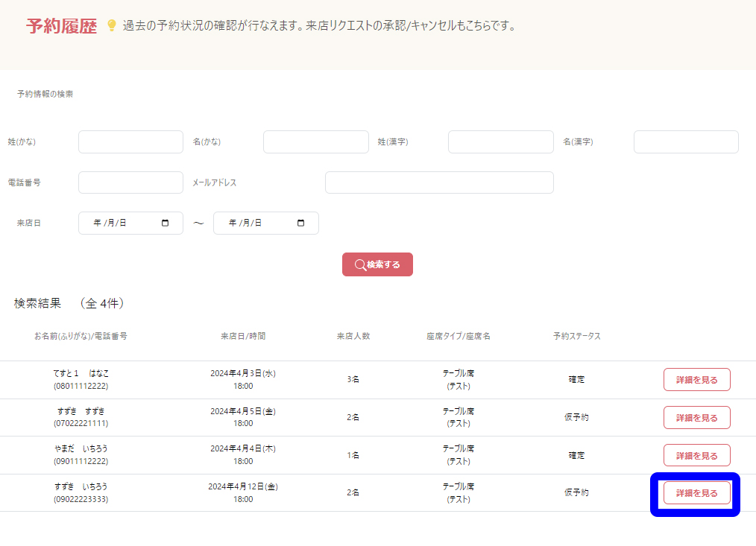View details for てすと1 はなこ reservation
The image size is (756, 546).
click(x=696, y=380)
